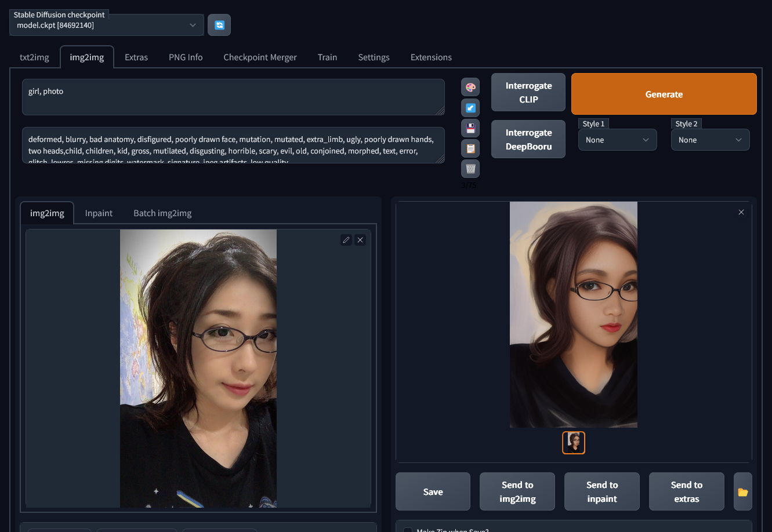Open the Inpaint sub-tab
Screen dimensions: 772x532
coord(99,213)
